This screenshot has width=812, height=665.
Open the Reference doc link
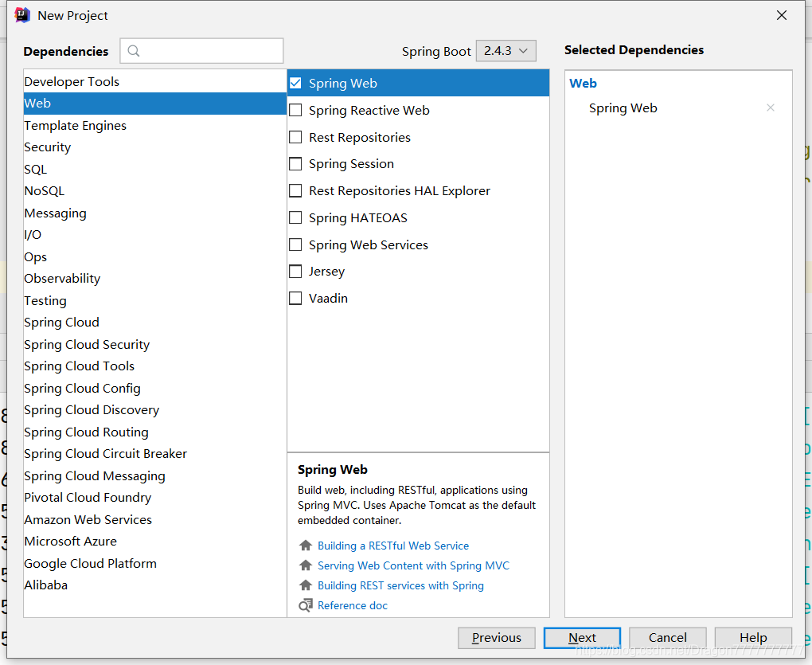point(352,605)
